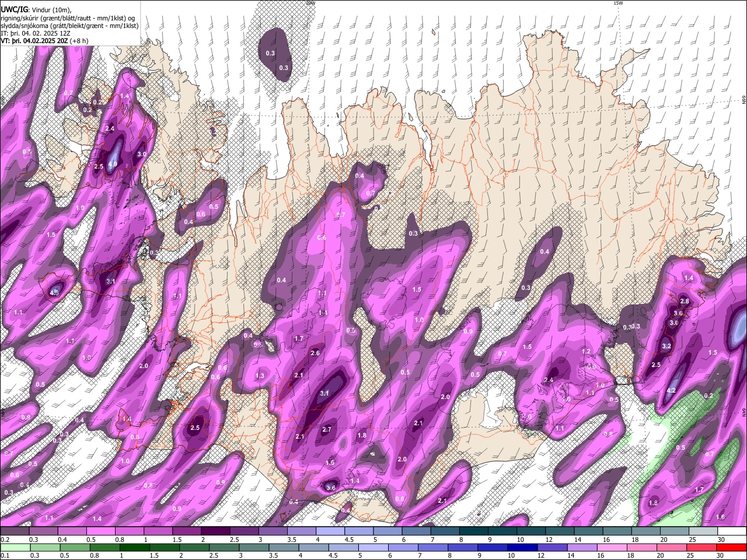Click the 16 label in the snow legend
Screen dimensions: 747x560
click(607, 540)
